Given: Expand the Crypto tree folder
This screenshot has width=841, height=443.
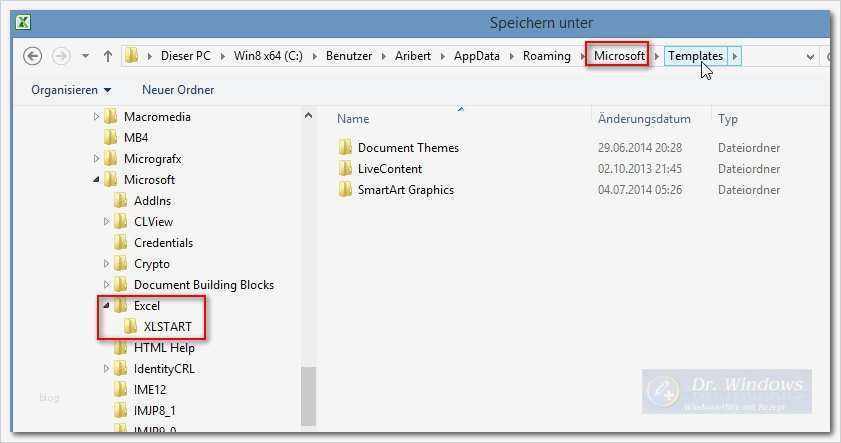Looking at the screenshot, I should point(106,264).
